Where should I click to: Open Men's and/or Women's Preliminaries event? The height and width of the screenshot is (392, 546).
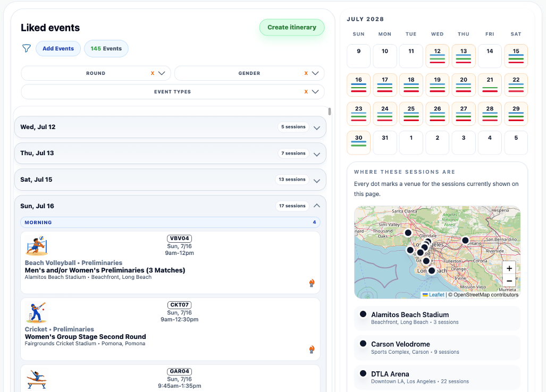pos(105,270)
